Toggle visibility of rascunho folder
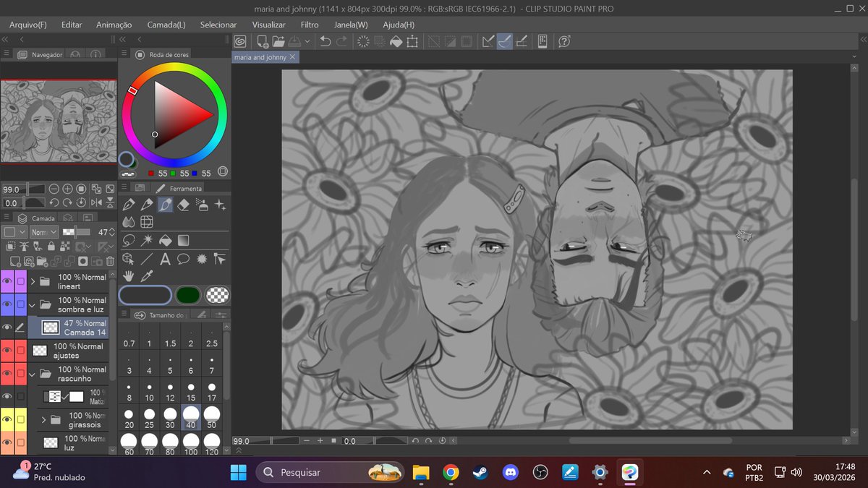This screenshot has height=488, width=868. [x=8, y=374]
